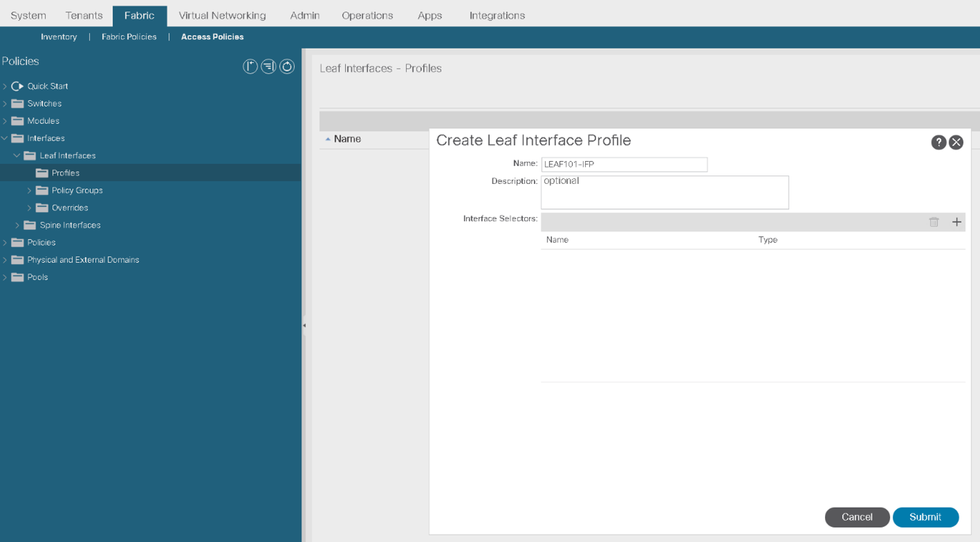Click the plus icon to add interface selector
This screenshot has height=542, width=980.
coord(956,222)
